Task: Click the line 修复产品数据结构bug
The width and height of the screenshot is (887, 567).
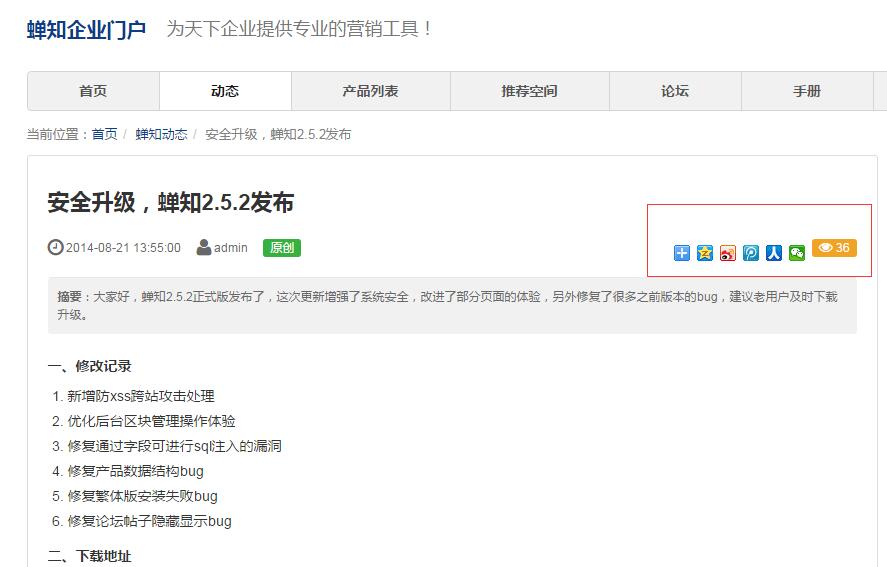Action: point(135,471)
